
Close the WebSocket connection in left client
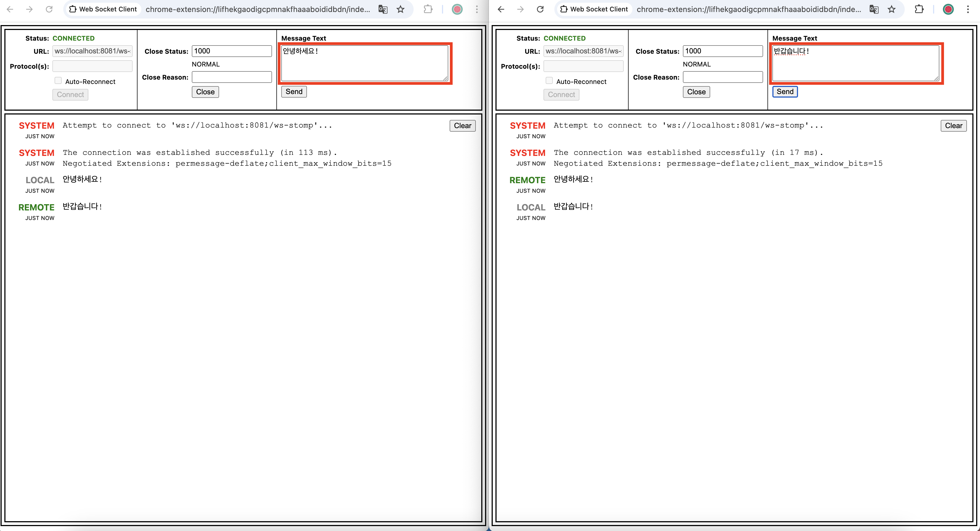[x=205, y=92]
